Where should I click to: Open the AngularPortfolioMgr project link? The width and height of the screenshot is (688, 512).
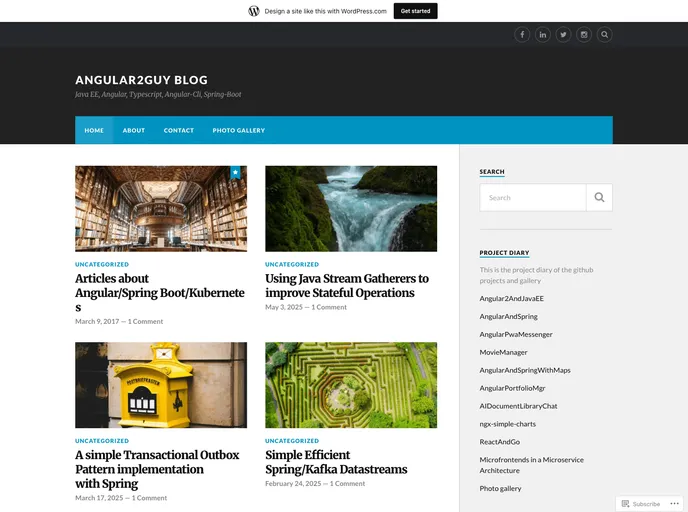[512, 388]
